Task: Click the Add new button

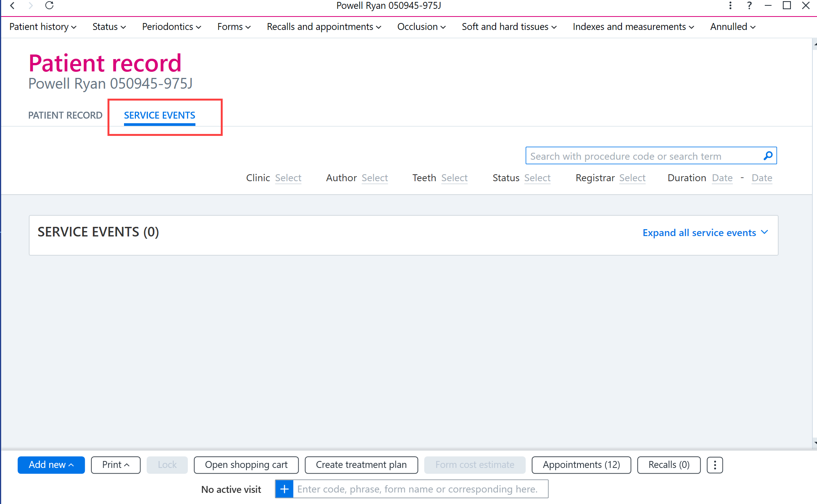Action: click(x=51, y=465)
